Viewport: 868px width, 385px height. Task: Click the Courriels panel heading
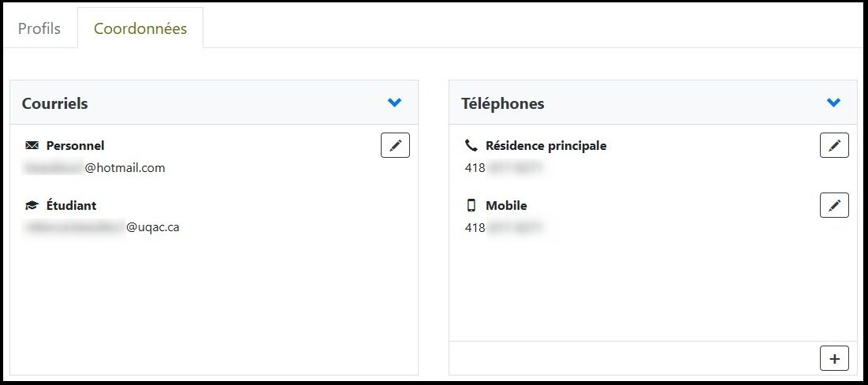(x=55, y=103)
